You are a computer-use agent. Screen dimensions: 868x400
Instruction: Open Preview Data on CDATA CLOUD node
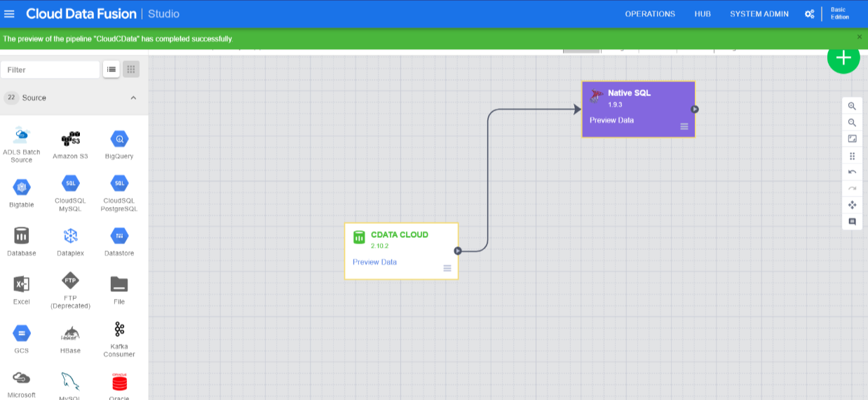coord(374,262)
